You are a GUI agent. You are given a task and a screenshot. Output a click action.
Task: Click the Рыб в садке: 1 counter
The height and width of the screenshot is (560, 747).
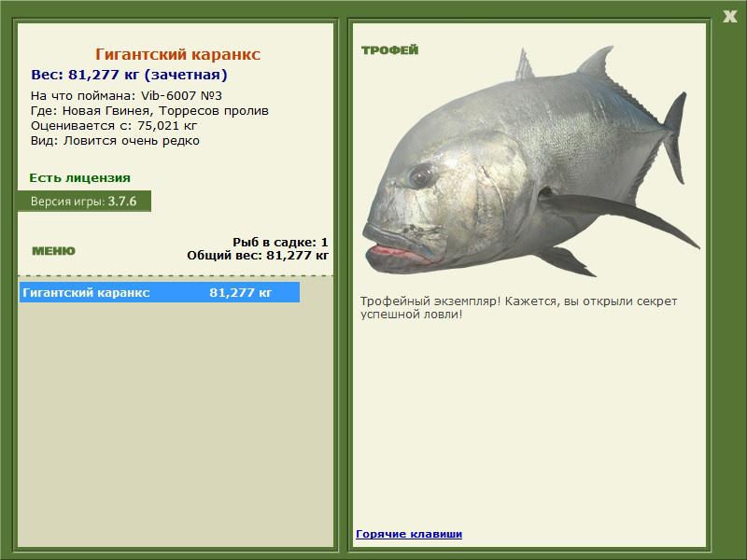coord(279,242)
